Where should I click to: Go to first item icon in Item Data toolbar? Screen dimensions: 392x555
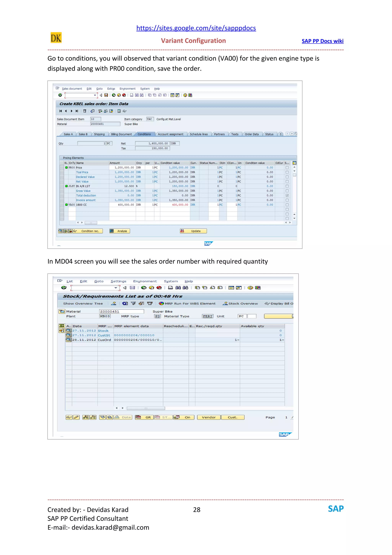click(x=61, y=111)
